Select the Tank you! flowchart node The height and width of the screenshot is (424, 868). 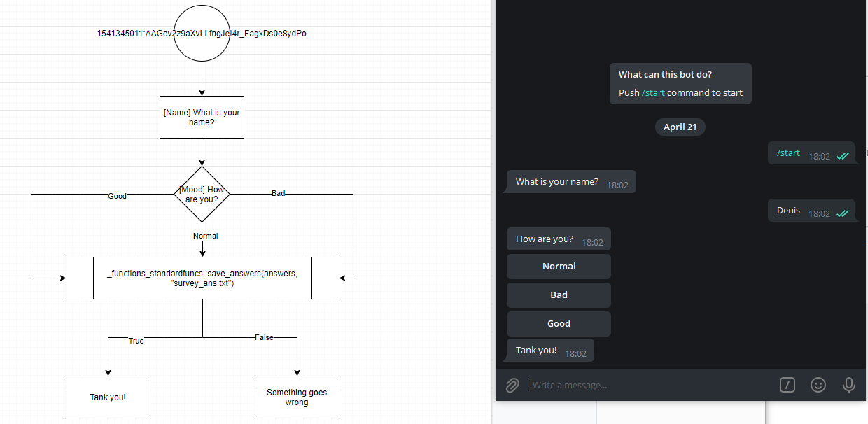tap(108, 397)
